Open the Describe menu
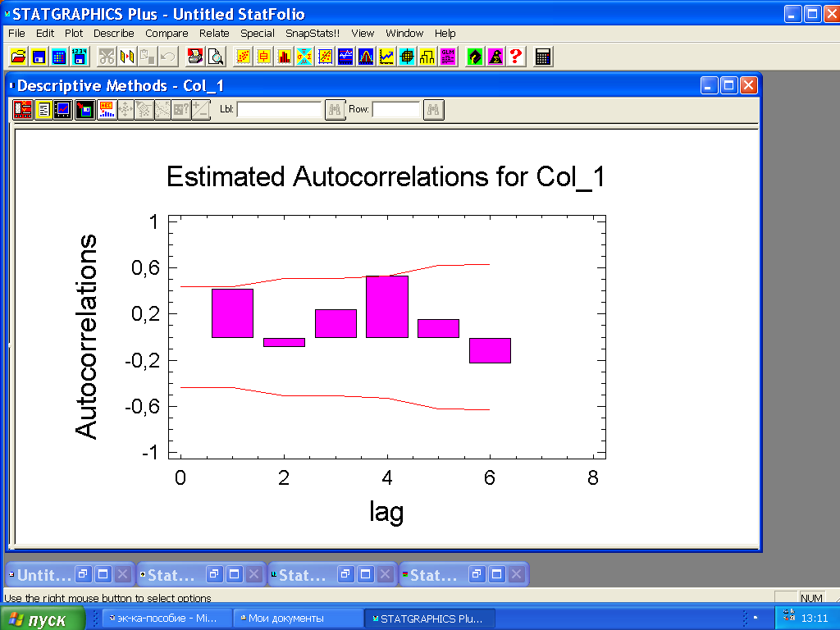 (113, 33)
